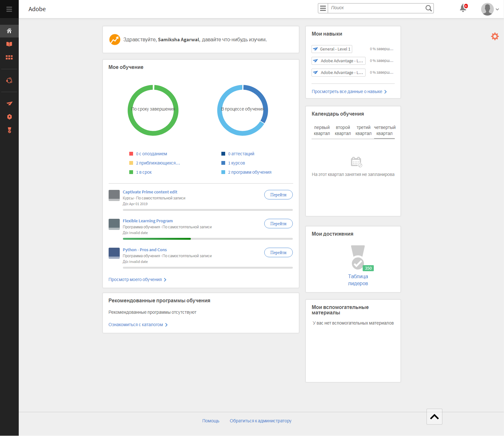The height and width of the screenshot is (436, 504).
Task: Click Обратиться к администратору footer link
Action: pyautogui.click(x=261, y=421)
